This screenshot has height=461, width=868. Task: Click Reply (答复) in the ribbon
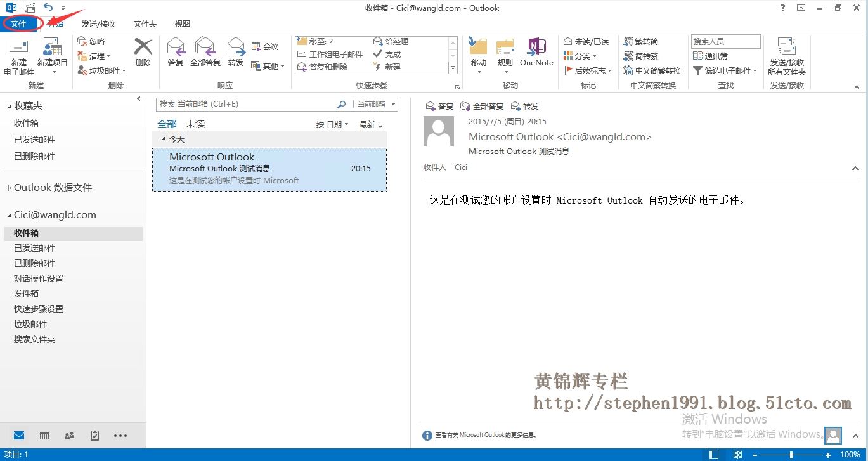(x=176, y=52)
